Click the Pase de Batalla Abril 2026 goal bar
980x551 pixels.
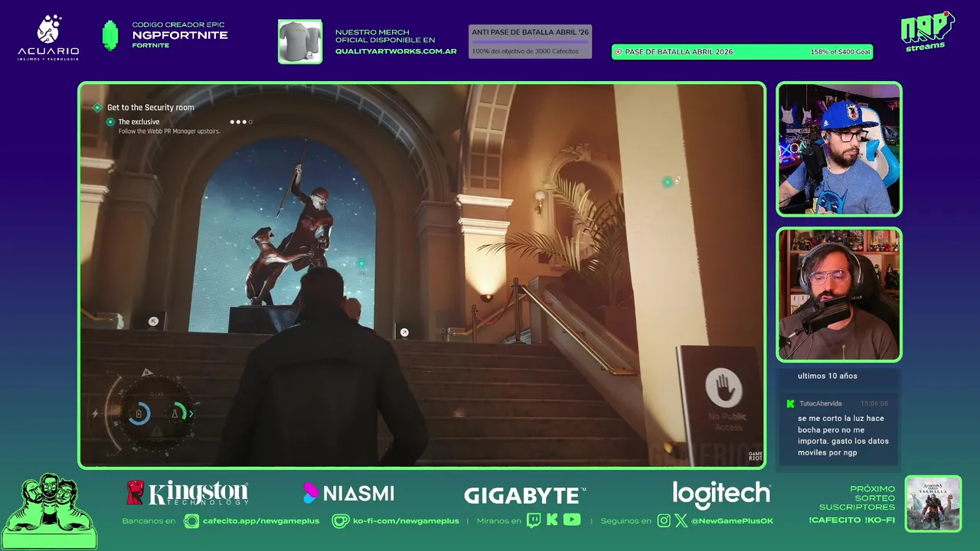(742, 52)
